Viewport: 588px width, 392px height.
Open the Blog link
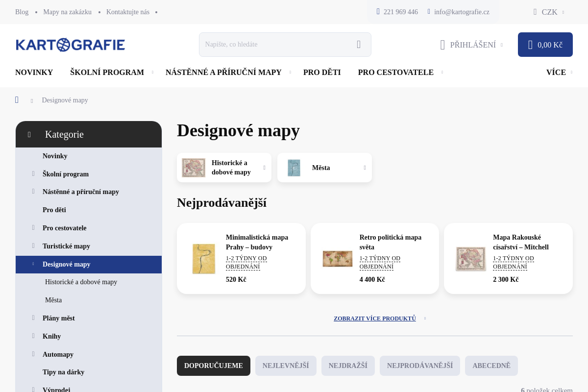22,12
